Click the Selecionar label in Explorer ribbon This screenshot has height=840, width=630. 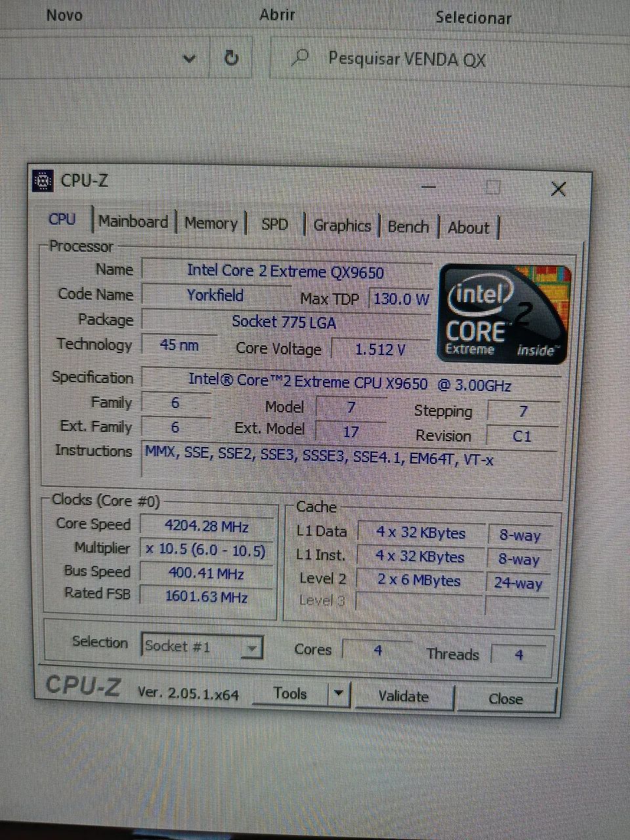click(x=473, y=18)
